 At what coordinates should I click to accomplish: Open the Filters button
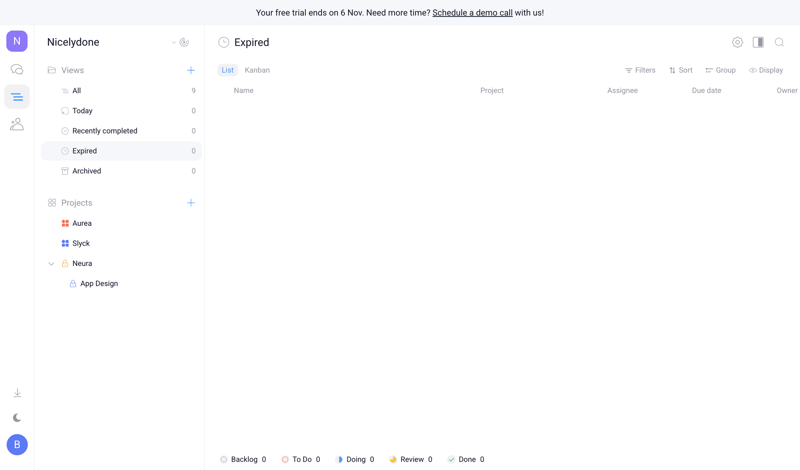[x=640, y=70]
